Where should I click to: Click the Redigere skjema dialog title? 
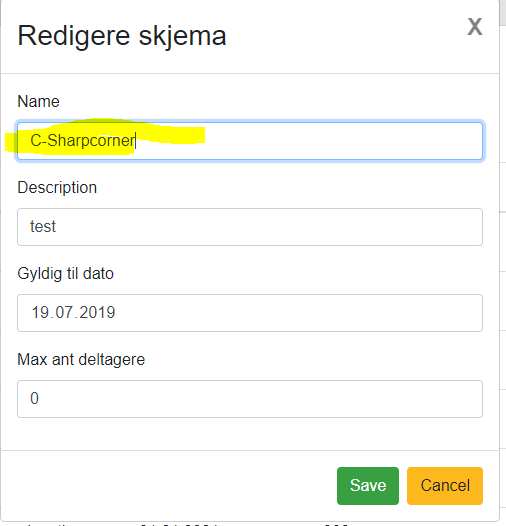coord(122,36)
